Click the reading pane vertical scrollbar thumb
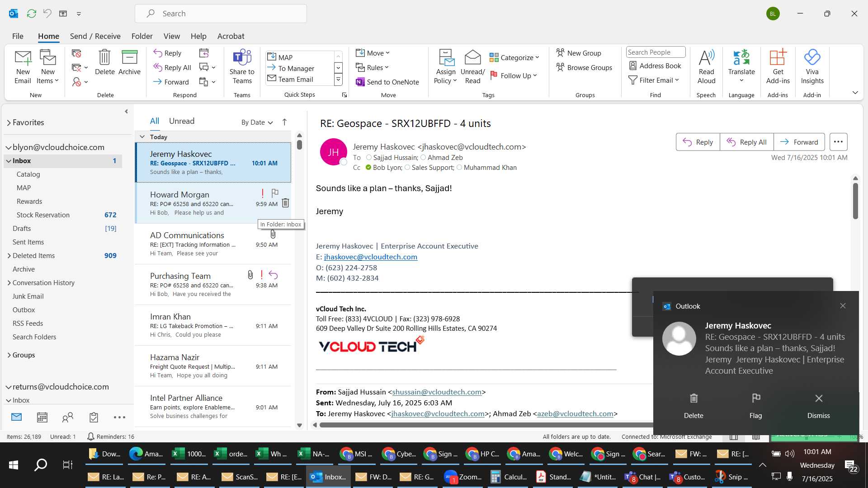 pos(855,201)
